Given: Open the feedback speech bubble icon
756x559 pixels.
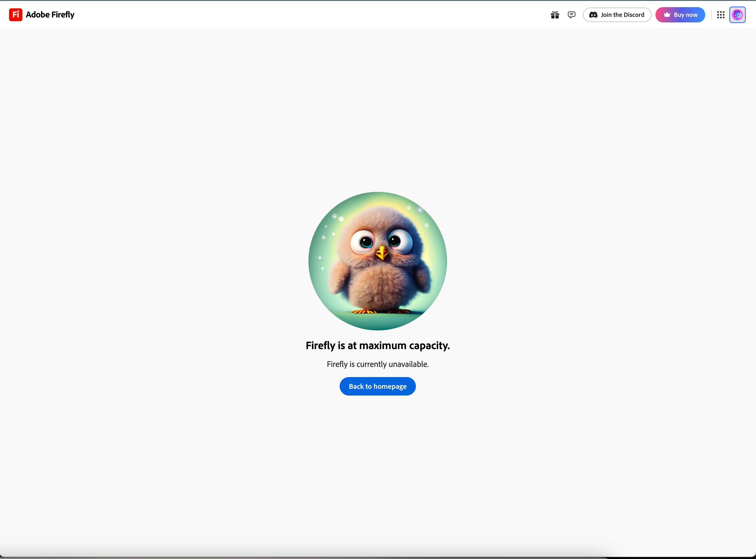Looking at the screenshot, I should [571, 15].
